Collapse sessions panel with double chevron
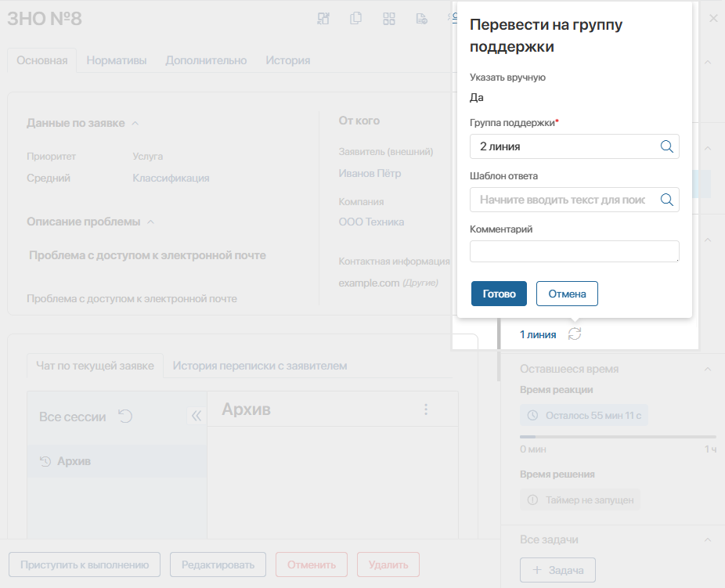 click(x=197, y=416)
